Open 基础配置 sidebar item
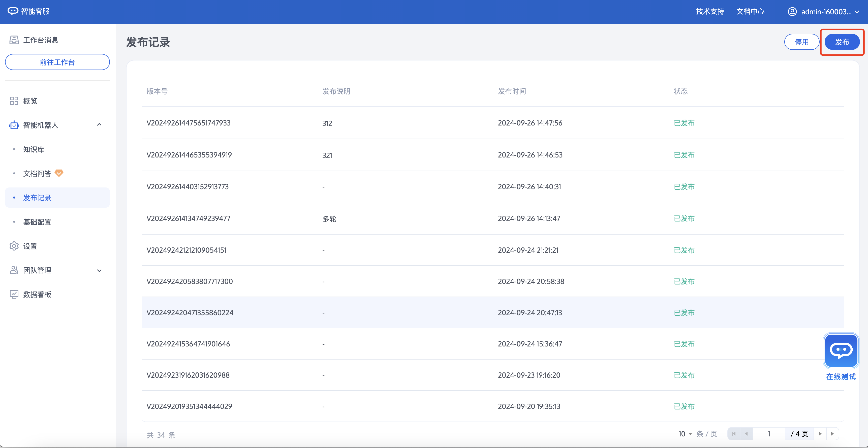 pos(37,222)
